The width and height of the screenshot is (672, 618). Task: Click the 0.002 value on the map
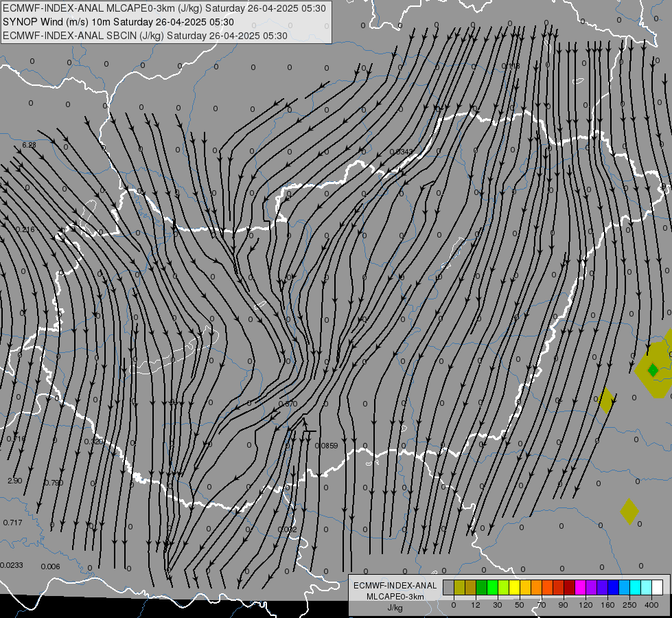(287, 529)
